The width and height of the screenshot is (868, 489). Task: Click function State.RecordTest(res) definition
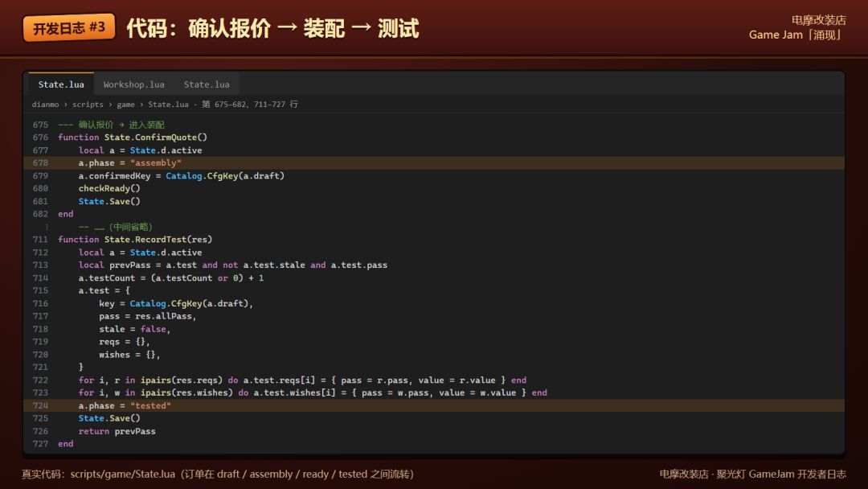click(x=135, y=239)
